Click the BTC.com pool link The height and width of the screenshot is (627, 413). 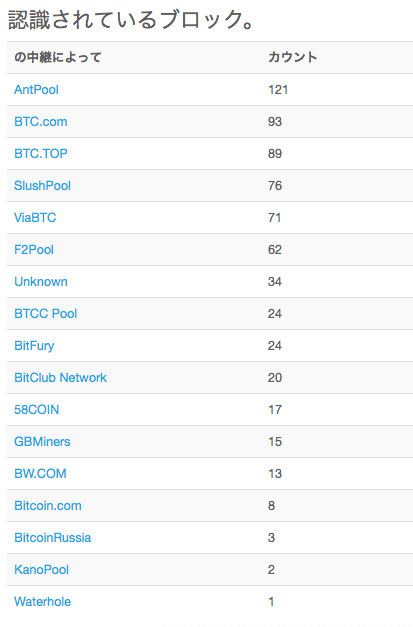pyautogui.click(x=41, y=122)
